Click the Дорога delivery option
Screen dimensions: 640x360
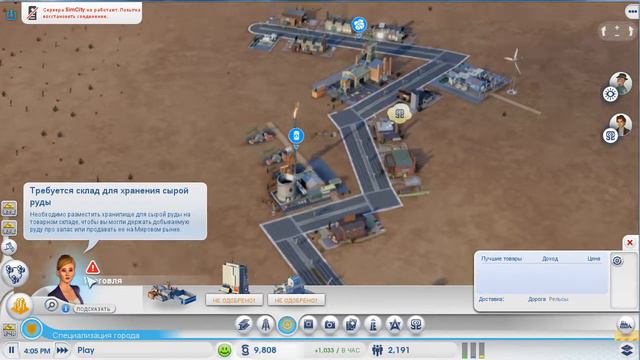coord(537,299)
